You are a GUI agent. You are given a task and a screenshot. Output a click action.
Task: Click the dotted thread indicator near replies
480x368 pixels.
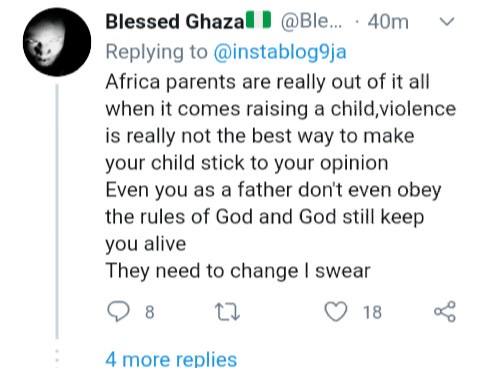(57, 359)
